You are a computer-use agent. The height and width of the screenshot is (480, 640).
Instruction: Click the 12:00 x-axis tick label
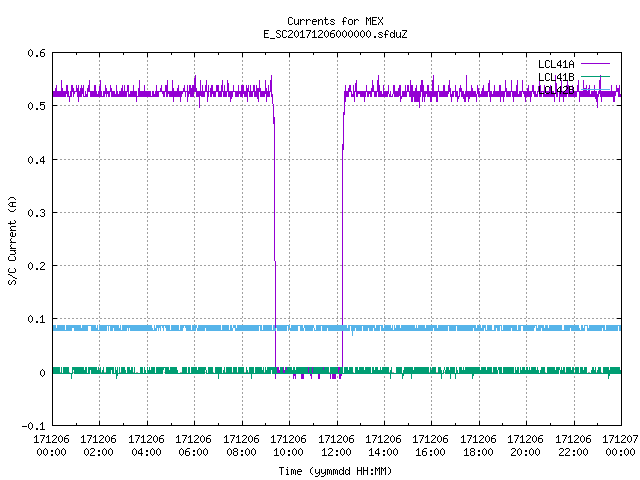(x=336, y=452)
